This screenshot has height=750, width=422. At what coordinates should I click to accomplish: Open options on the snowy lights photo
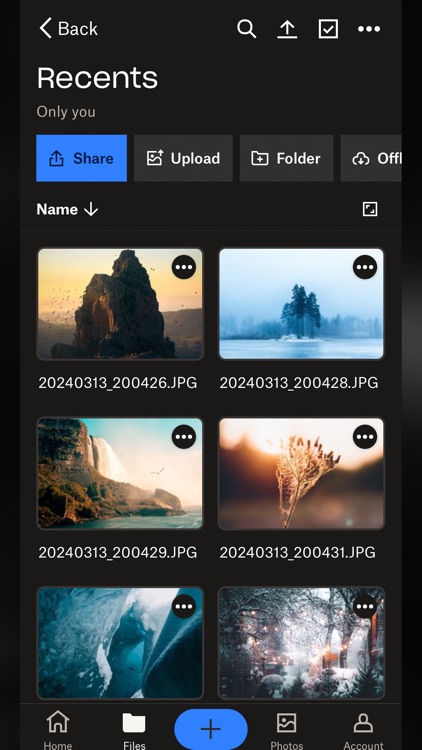365,607
